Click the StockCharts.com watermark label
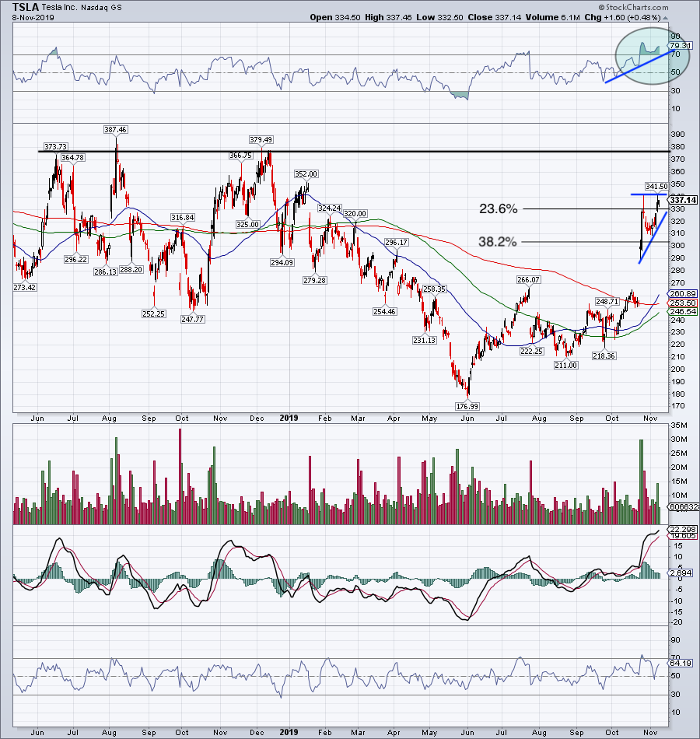The image size is (700, 739). pyautogui.click(x=634, y=7)
